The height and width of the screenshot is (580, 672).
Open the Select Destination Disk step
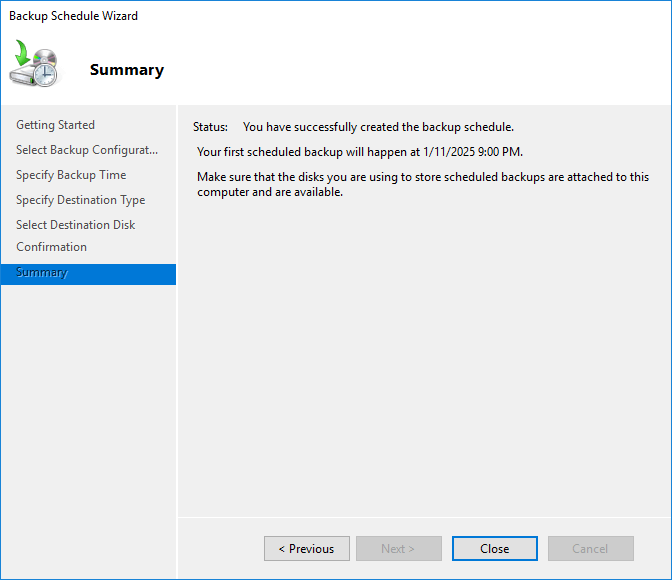(75, 225)
